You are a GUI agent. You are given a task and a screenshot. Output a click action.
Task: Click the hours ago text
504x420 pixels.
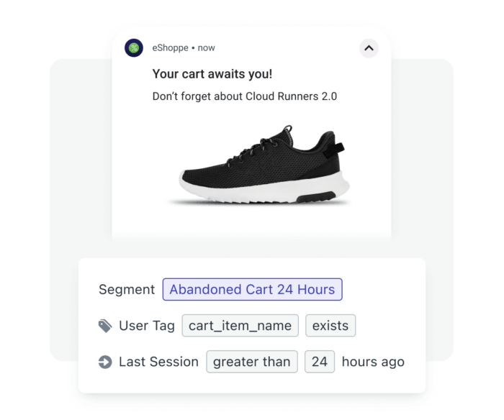(x=373, y=362)
